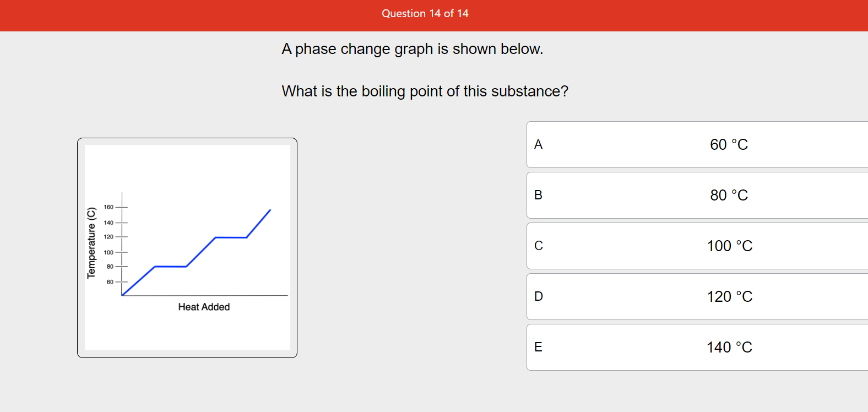868x412 pixels.
Task: Click the phase change graph image
Action: click(x=187, y=247)
